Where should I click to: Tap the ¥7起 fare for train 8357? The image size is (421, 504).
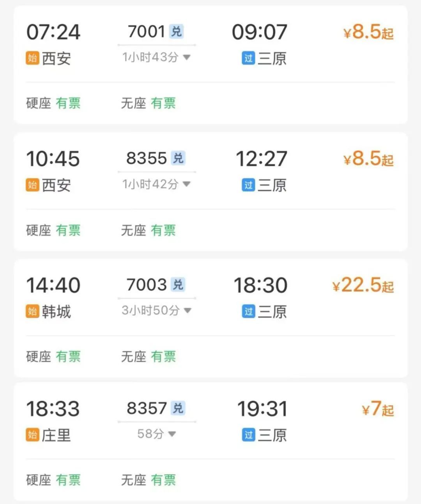(378, 409)
